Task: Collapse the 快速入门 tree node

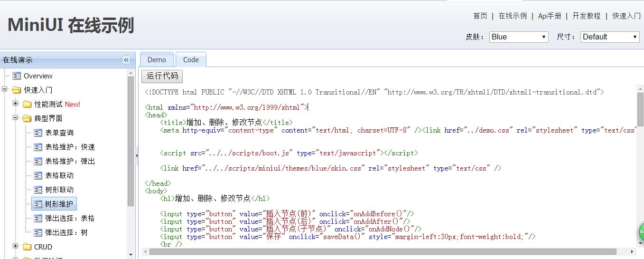Action: 5,89
